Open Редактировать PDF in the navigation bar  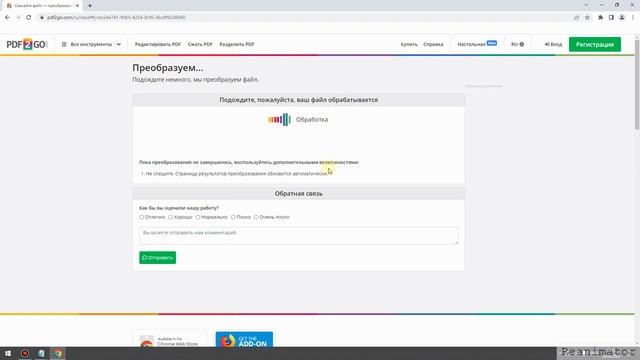158,44
